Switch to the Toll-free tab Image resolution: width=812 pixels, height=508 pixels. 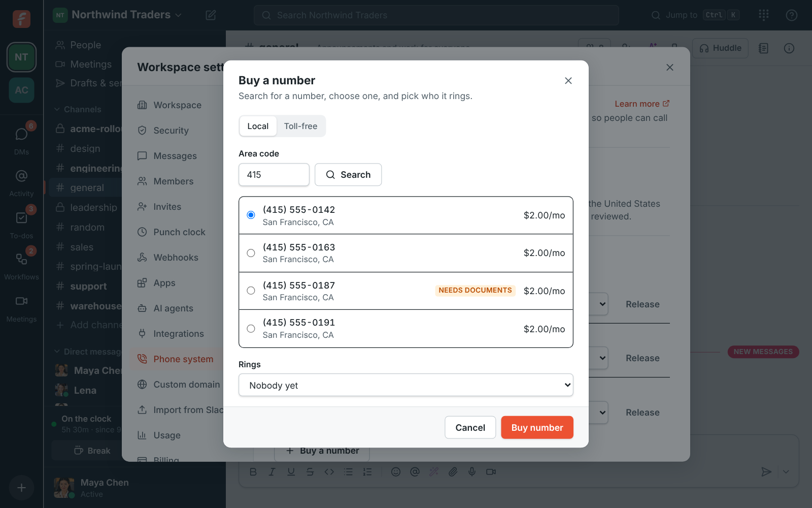click(x=301, y=126)
